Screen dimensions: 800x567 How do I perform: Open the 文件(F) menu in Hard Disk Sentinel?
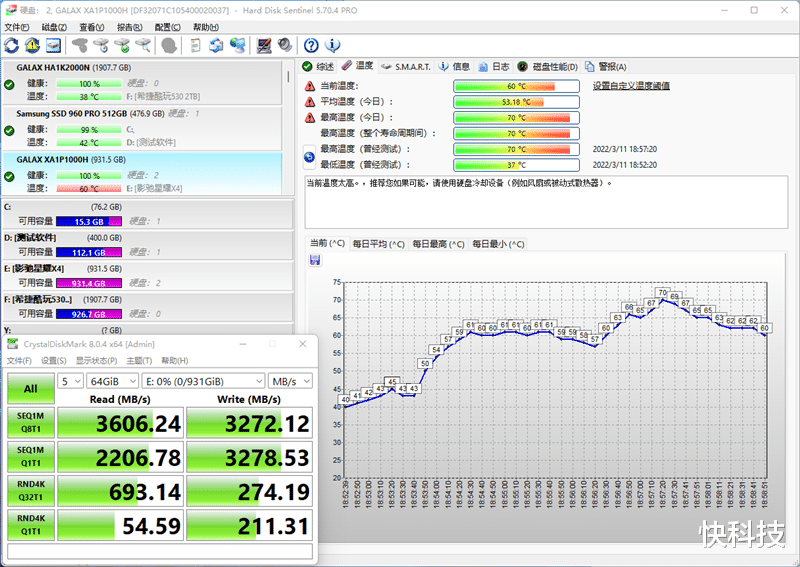click(x=17, y=27)
